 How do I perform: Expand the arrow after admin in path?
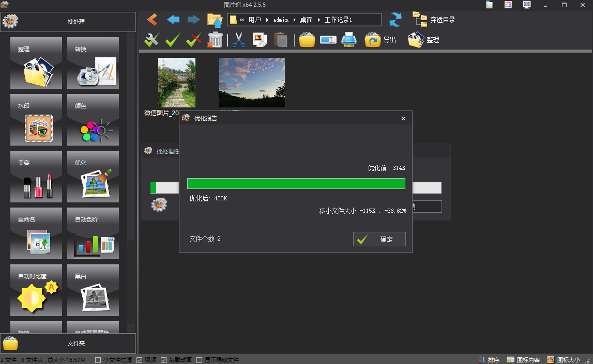tap(294, 20)
